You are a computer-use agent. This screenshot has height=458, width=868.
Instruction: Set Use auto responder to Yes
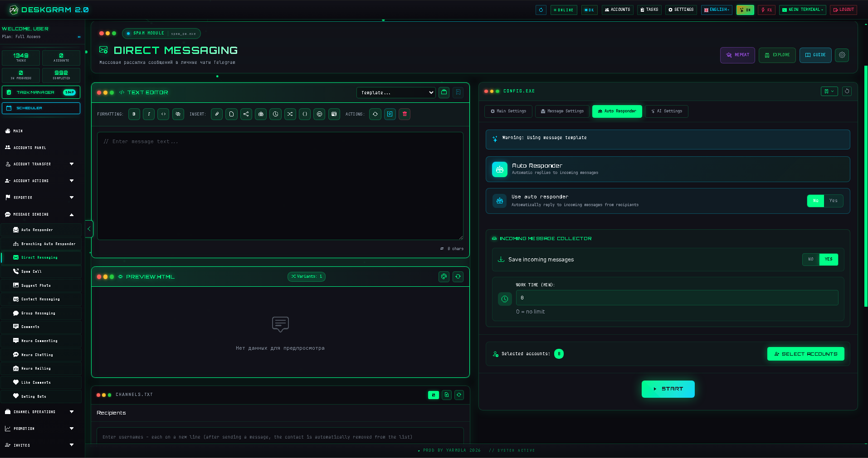(x=834, y=201)
